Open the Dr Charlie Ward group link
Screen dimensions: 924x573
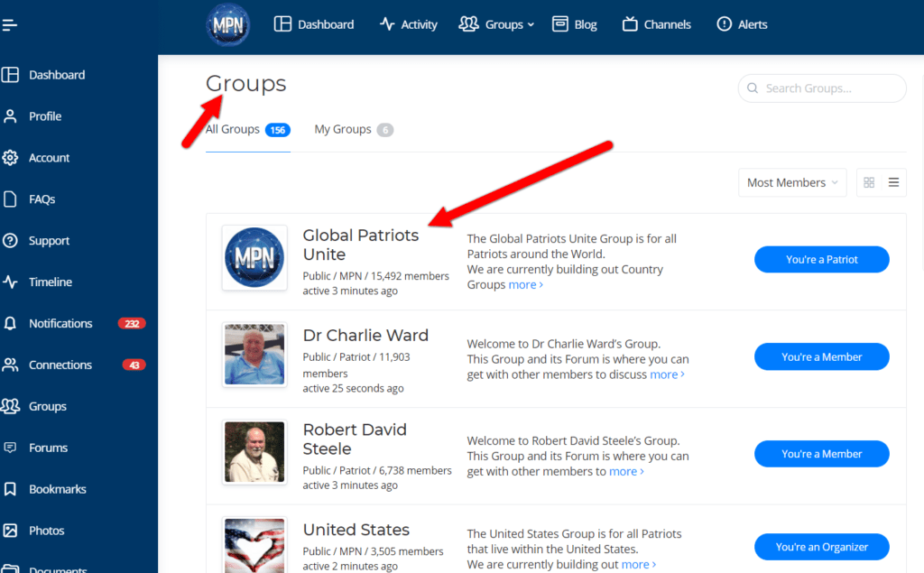coord(365,335)
